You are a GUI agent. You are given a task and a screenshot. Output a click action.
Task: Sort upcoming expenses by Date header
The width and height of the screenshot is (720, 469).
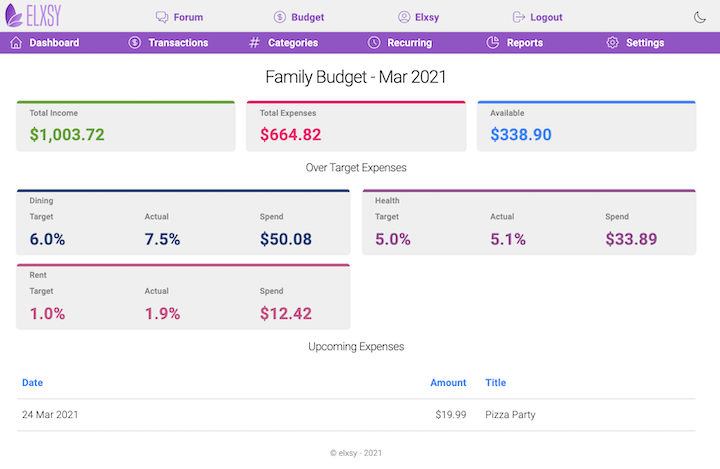[x=33, y=382]
